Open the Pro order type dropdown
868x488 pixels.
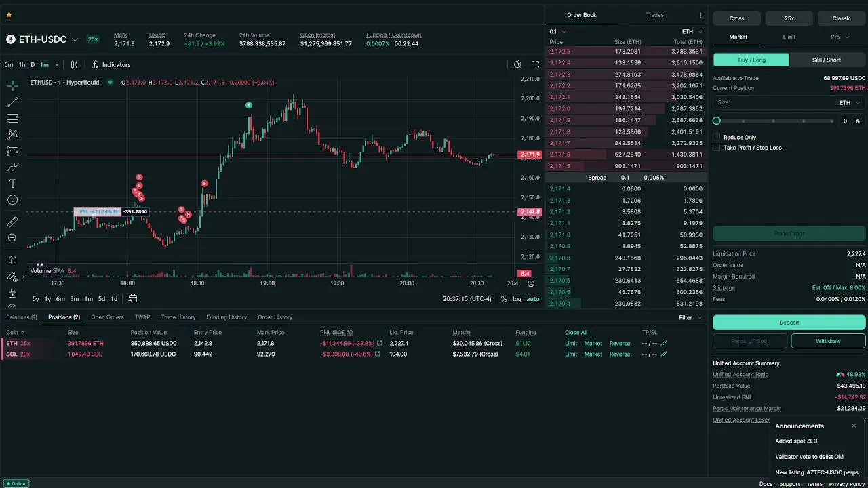(x=840, y=37)
